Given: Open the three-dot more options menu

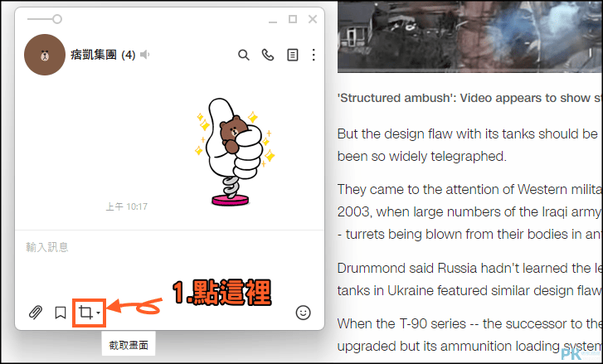Looking at the screenshot, I should click(314, 55).
